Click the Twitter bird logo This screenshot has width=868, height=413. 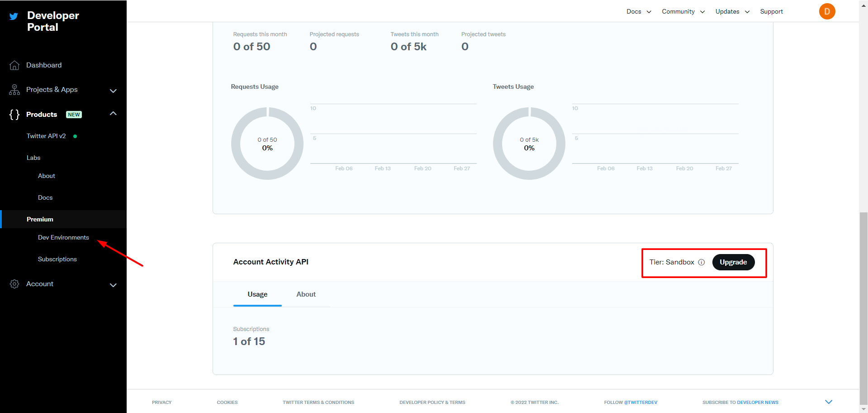click(x=14, y=17)
